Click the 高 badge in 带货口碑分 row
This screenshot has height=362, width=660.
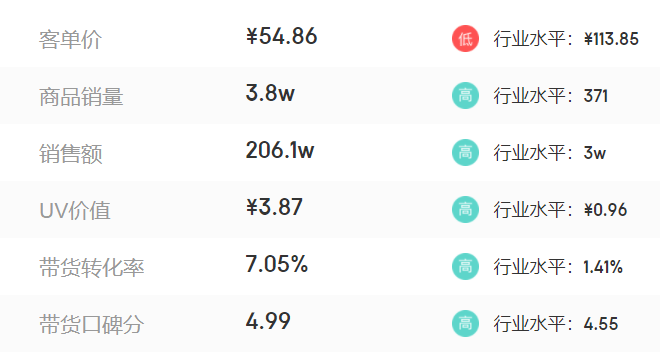(465, 323)
